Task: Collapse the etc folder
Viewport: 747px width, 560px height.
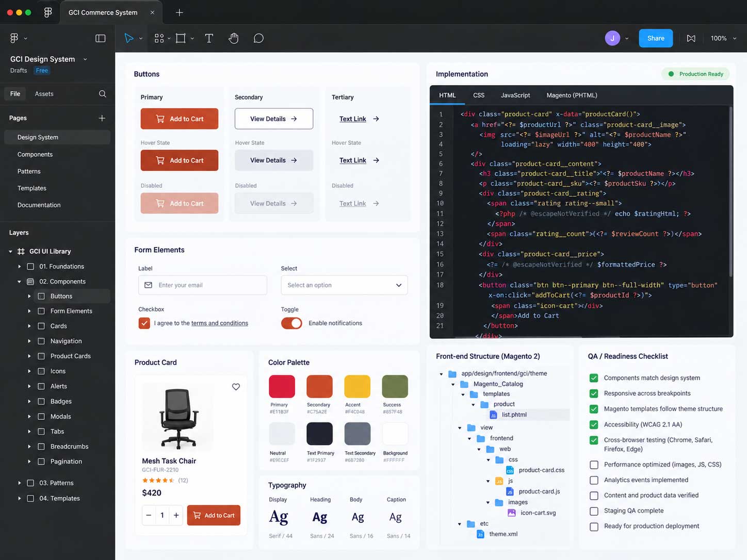Action: coord(460,524)
